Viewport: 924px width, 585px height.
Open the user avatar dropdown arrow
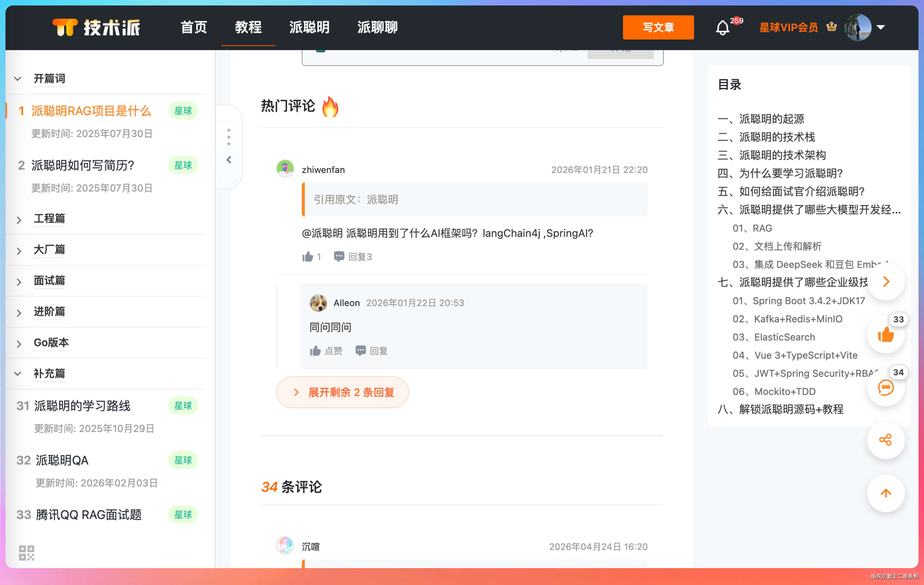[881, 27]
